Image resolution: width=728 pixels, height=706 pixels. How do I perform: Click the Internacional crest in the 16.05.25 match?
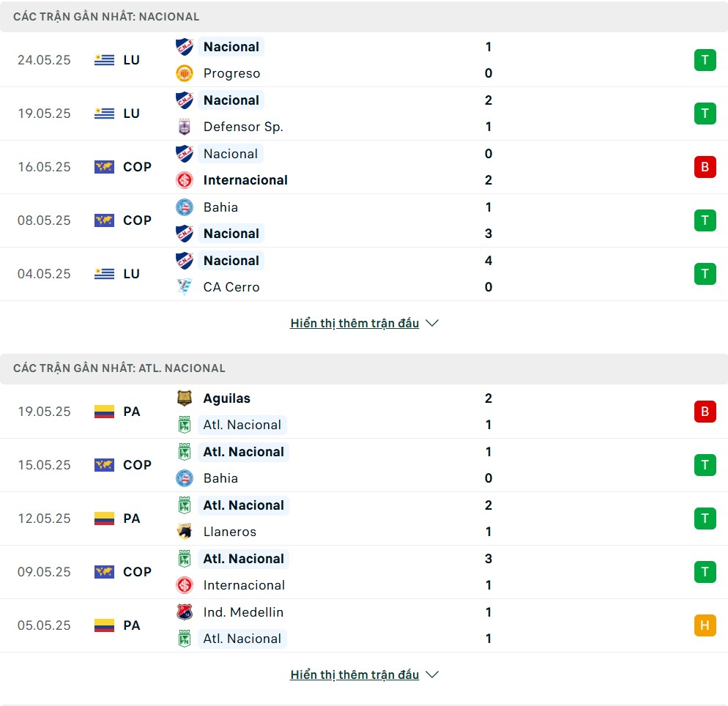pyautogui.click(x=185, y=180)
